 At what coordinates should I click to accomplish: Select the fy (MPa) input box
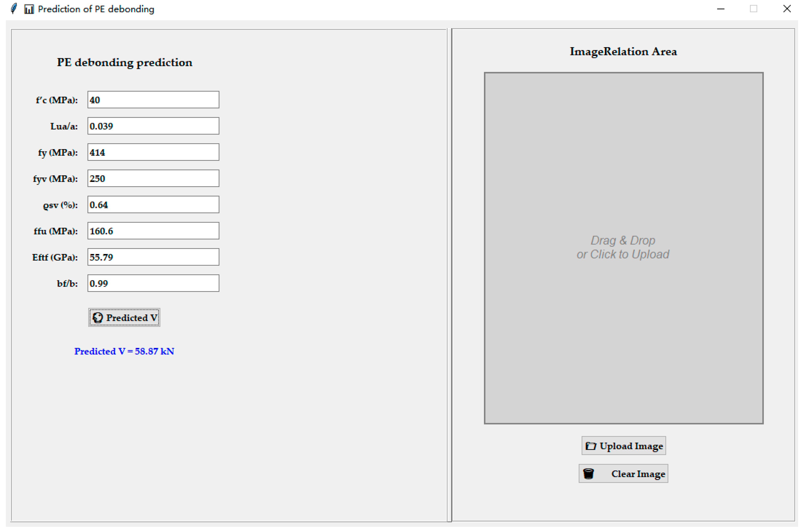[x=153, y=152]
